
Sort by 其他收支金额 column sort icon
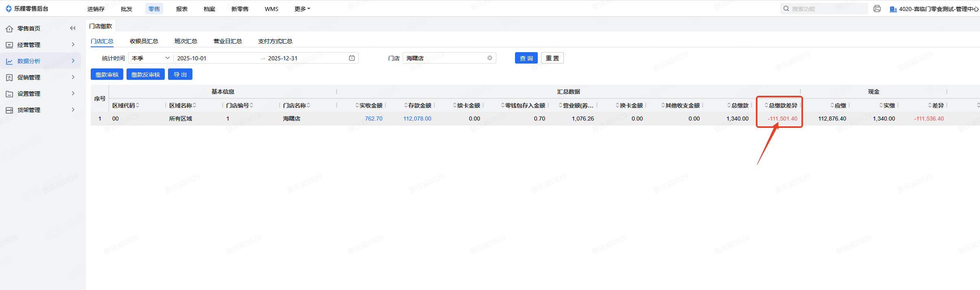pos(663,105)
